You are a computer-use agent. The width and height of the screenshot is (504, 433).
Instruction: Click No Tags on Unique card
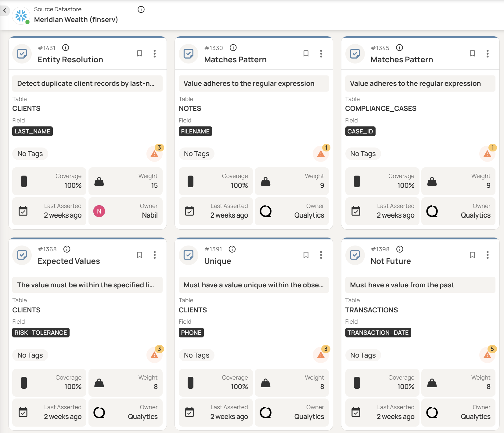pyautogui.click(x=196, y=355)
